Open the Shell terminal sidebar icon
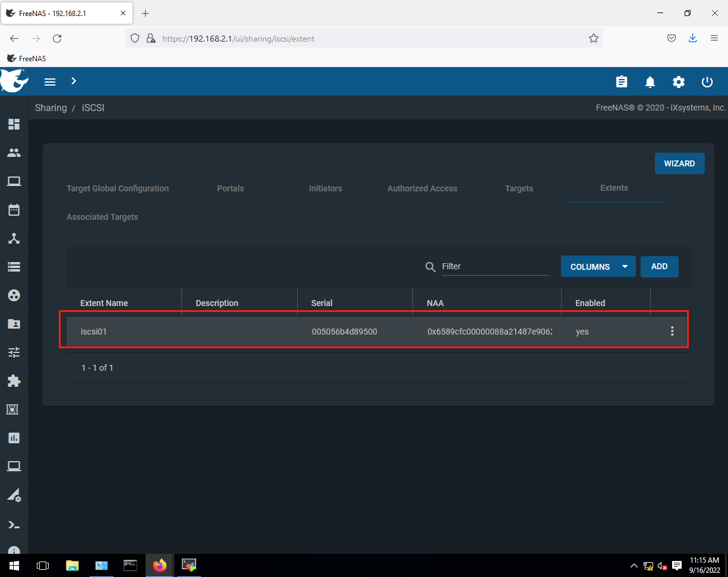 pyautogui.click(x=14, y=525)
